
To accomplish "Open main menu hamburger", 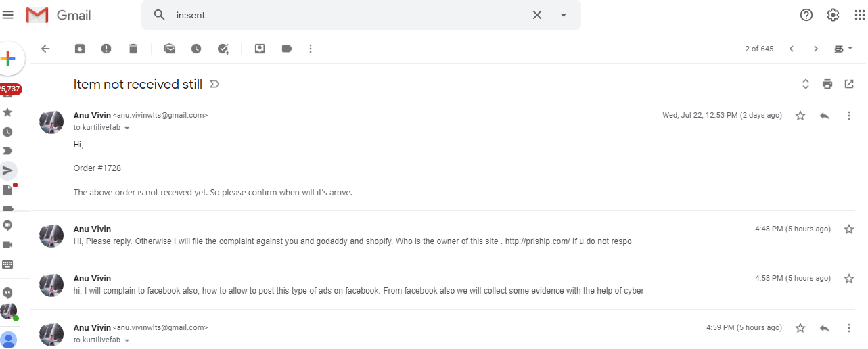I will [8, 15].
